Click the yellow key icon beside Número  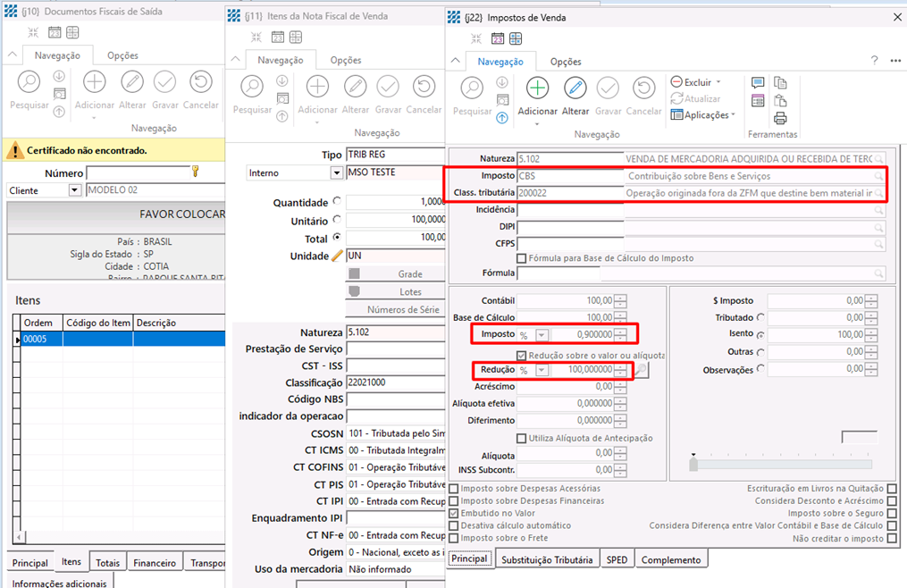(196, 172)
